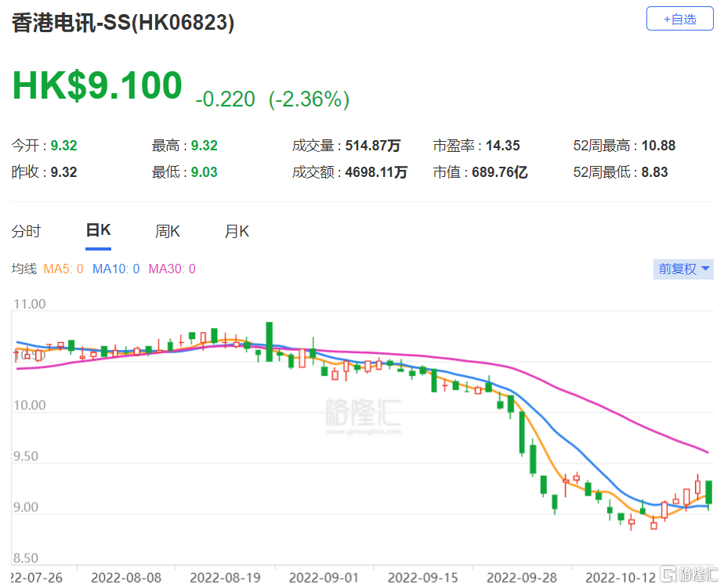Switch to the 分时 intraday tab

(x=27, y=231)
